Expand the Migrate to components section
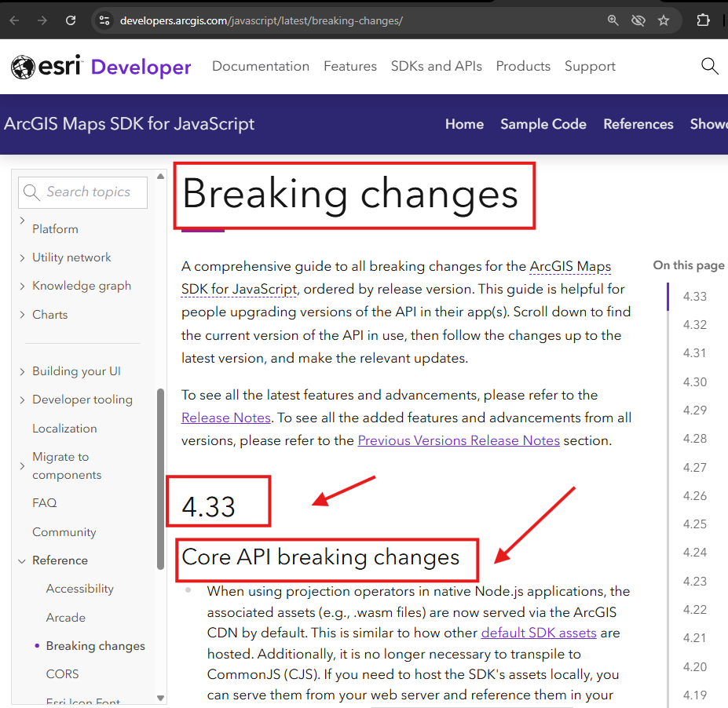This screenshot has width=728, height=708. click(22, 465)
